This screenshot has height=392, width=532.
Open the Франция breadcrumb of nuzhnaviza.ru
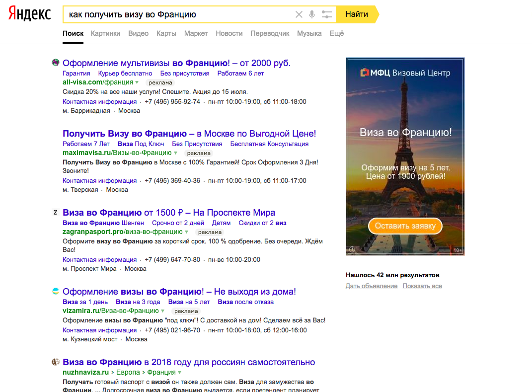(x=161, y=372)
